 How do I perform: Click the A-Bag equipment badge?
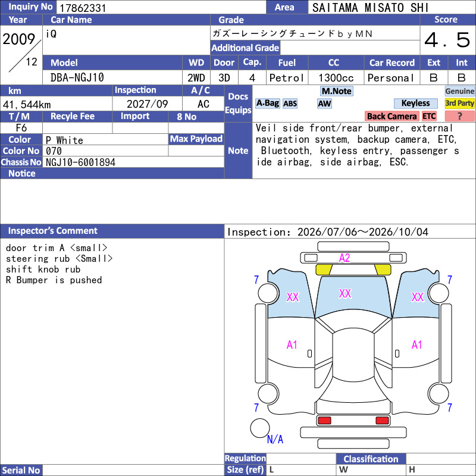coord(267,104)
